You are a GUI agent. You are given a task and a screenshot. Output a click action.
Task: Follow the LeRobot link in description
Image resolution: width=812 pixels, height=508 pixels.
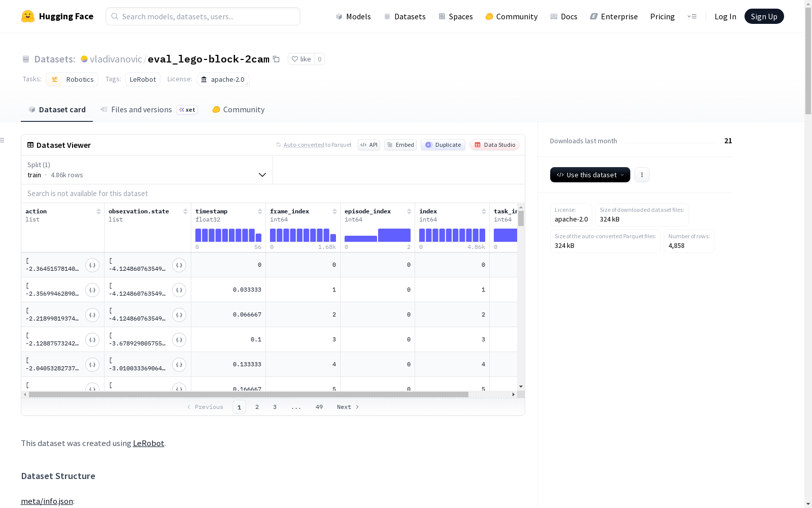coord(148,443)
